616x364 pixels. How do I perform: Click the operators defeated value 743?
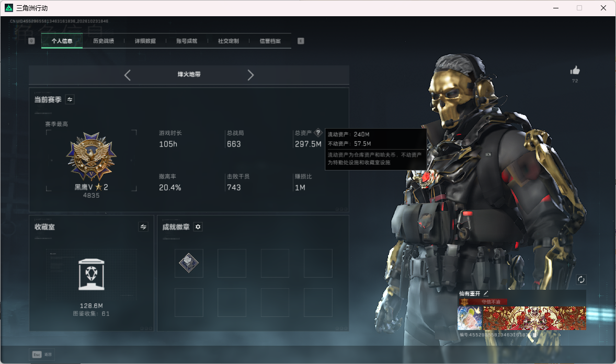(234, 188)
